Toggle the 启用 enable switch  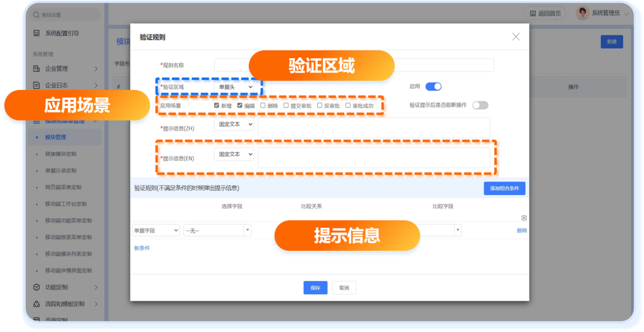click(433, 87)
